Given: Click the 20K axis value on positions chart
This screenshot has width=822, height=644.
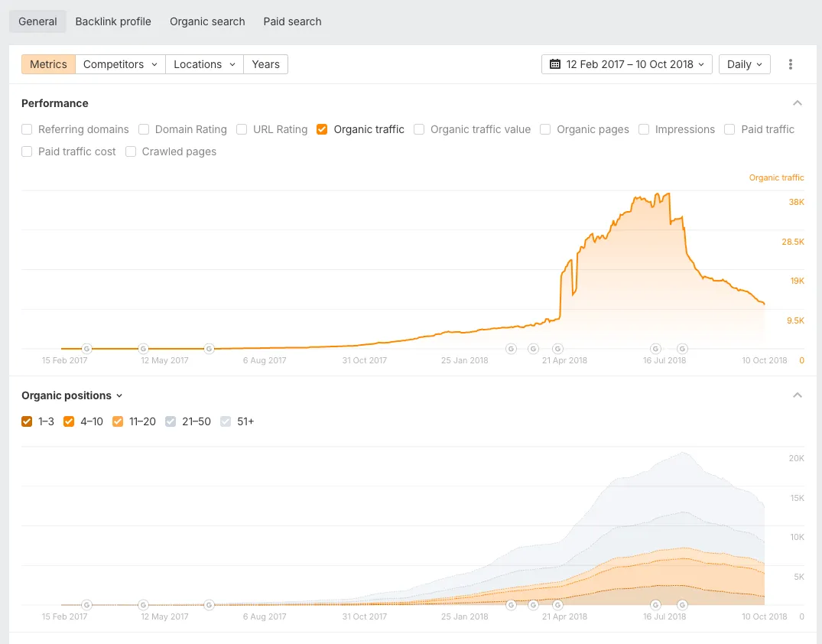Looking at the screenshot, I should pyautogui.click(x=796, y=458).
